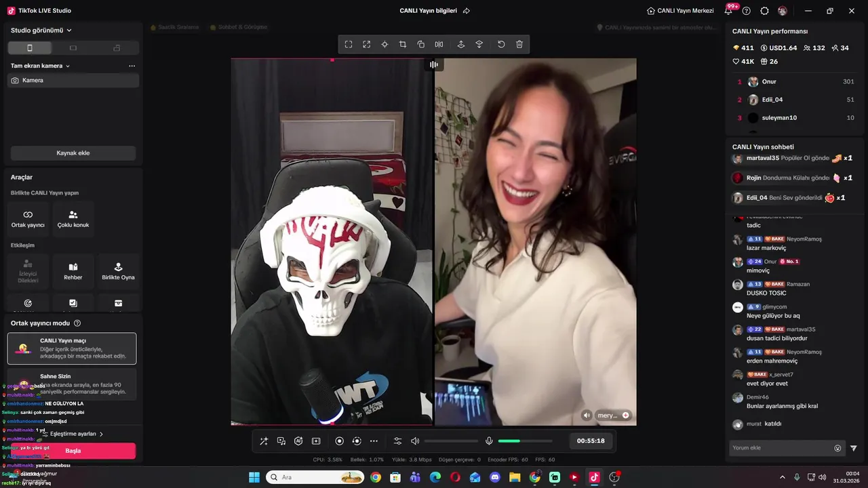Select landscape layout in Studio görünümü

(x=73, y=48)
